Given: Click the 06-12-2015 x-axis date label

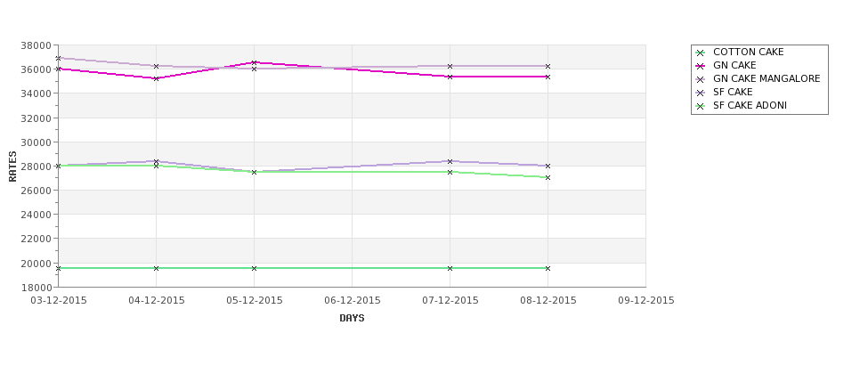Looking at the screenshot, I should point(352,301).
